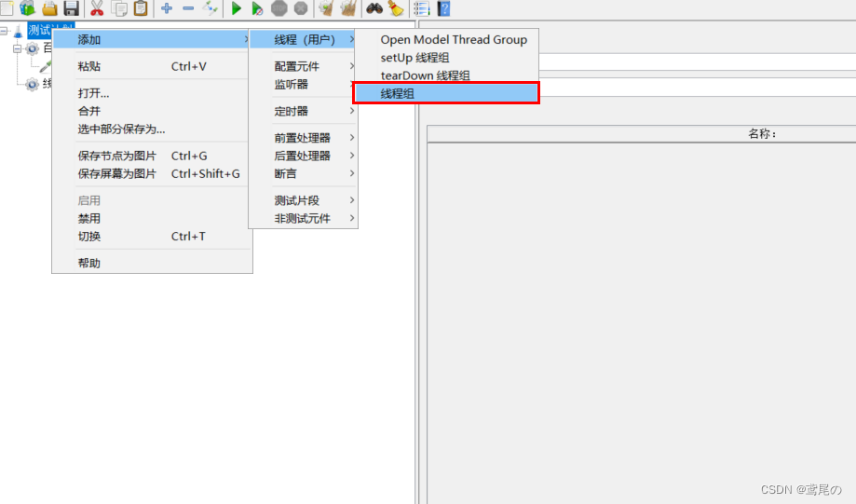Click 帮助 in context menu

point(152,264)
